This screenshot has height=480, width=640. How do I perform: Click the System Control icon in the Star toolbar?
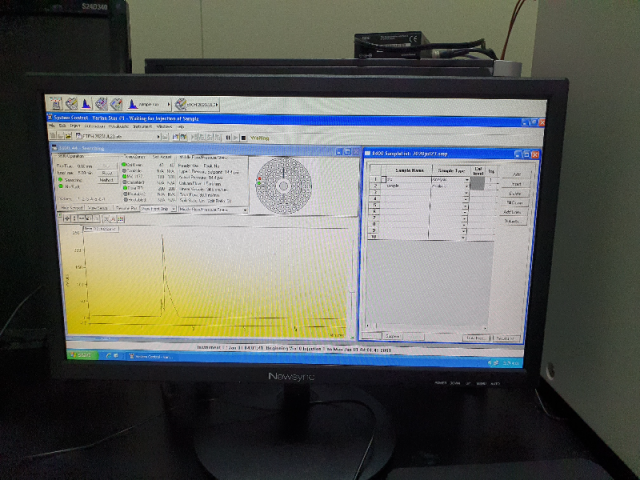(x=57, y=104)
